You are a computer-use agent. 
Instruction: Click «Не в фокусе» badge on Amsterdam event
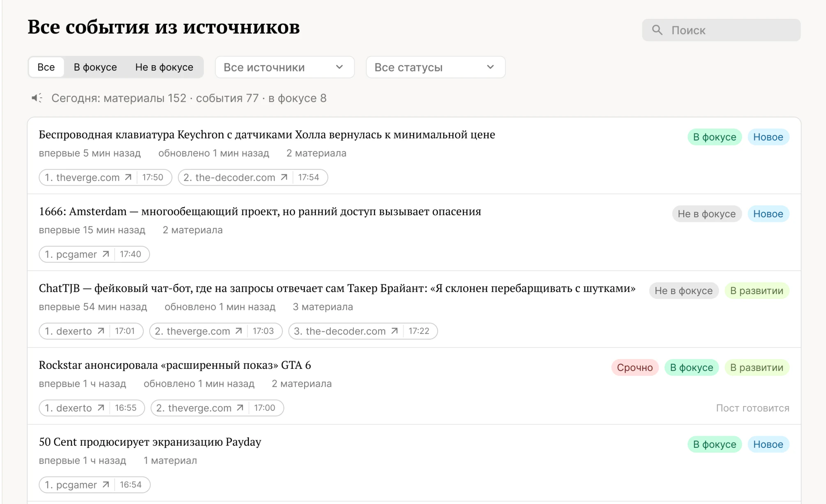click(706, 214)
